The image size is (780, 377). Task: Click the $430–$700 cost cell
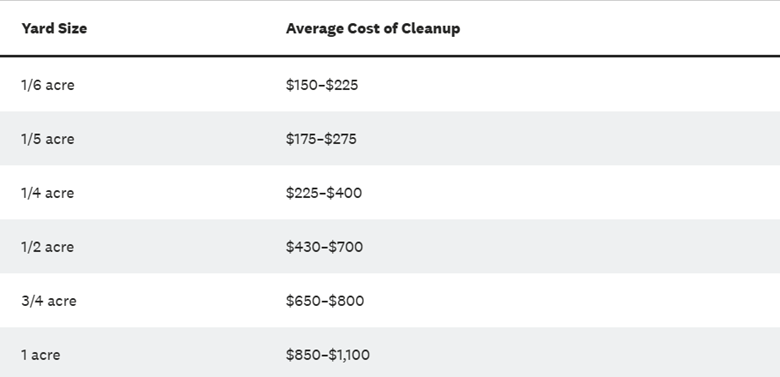[x=324, y=247]
